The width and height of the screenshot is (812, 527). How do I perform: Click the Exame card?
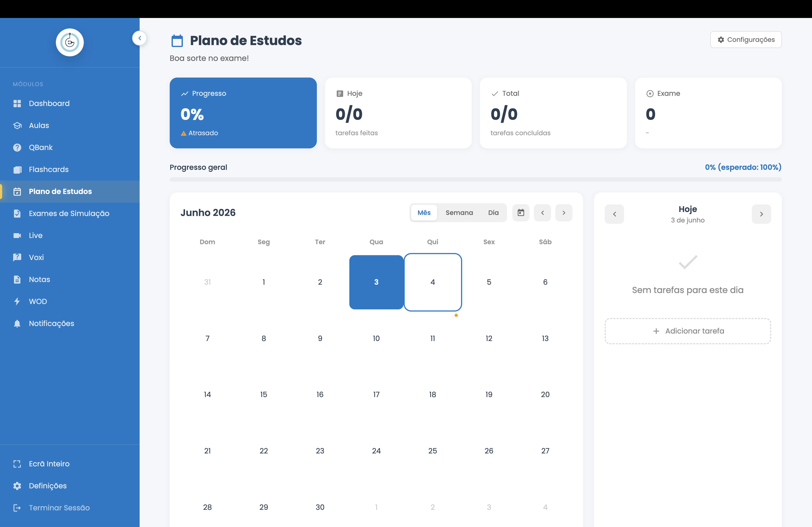pyautogui.click(x=708, y=113)
